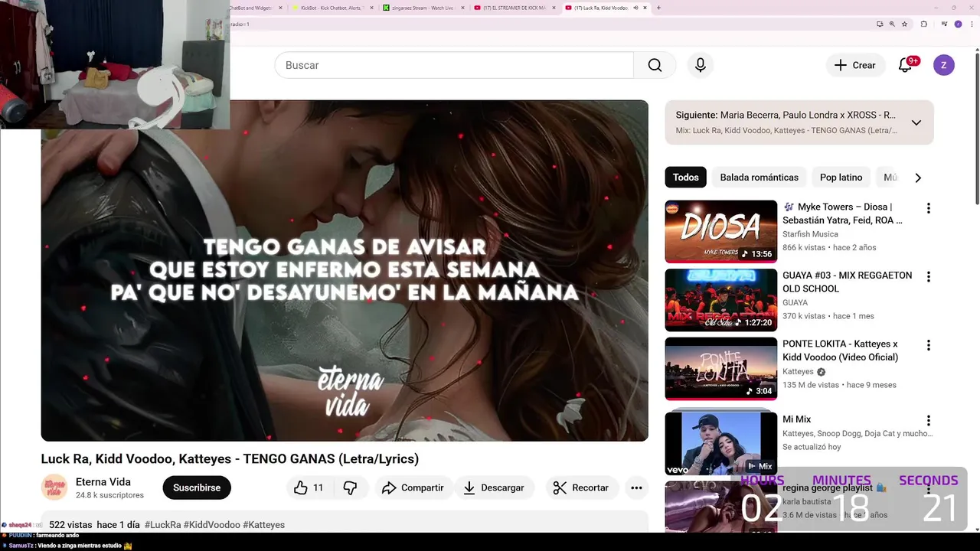This screenshot has width=980, height=551.
Task: Open the Myke Towers Diosa thumbnail
Action: 720,232
